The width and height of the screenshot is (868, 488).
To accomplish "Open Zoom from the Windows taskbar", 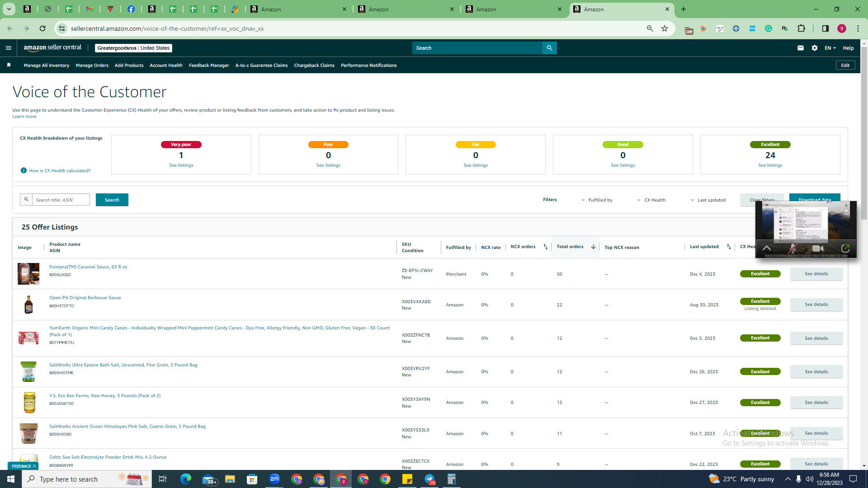I will pos(274,479).
